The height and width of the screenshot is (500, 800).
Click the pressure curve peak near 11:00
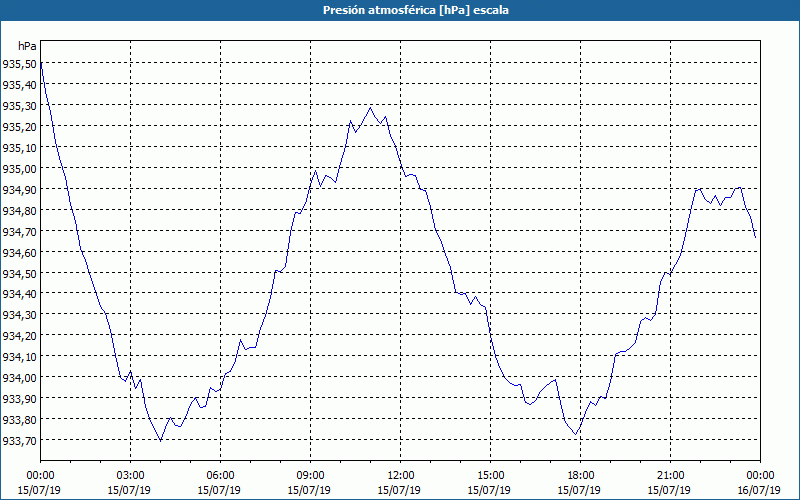coord(370,108)
